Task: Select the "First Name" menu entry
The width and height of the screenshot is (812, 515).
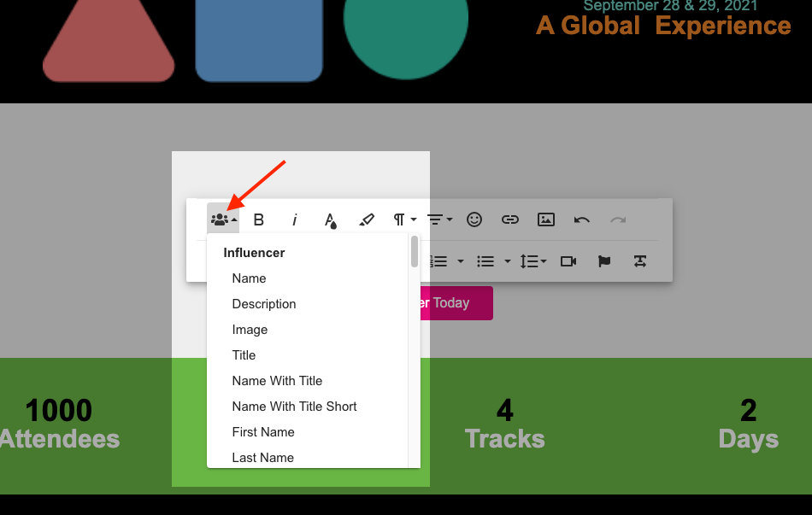Action: [x=263, y=432]
